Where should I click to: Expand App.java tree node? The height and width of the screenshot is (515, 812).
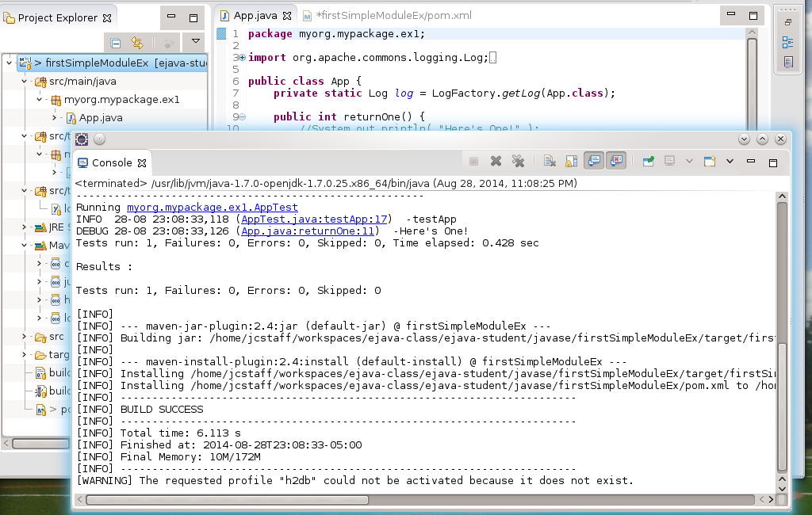coord(54,117)
